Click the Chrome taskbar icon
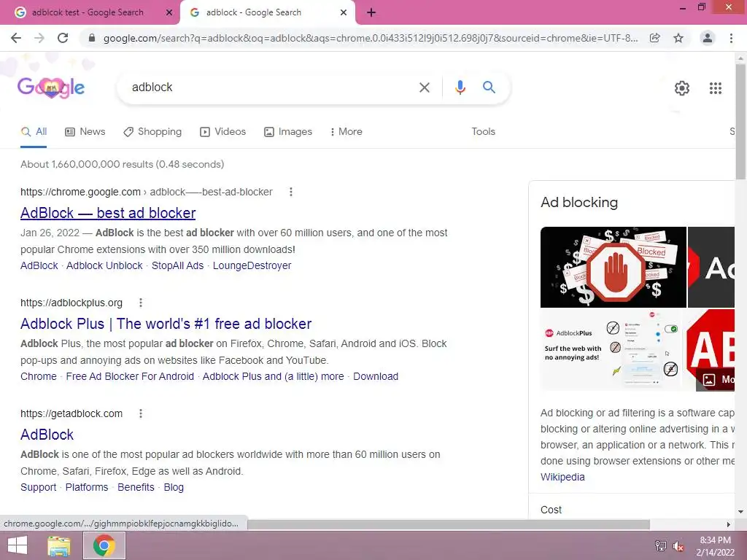Viewport: 747px width, 560px height. pos(104,545)
